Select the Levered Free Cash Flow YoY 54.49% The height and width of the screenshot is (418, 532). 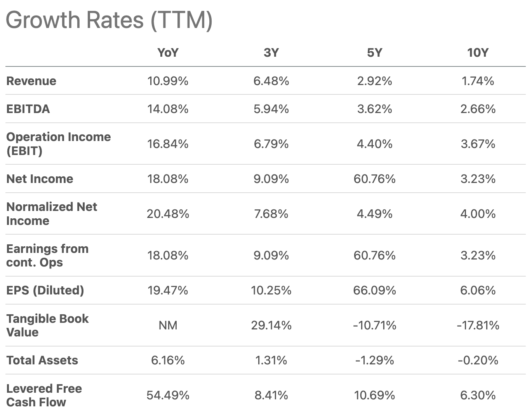click(x=168, y=395)
